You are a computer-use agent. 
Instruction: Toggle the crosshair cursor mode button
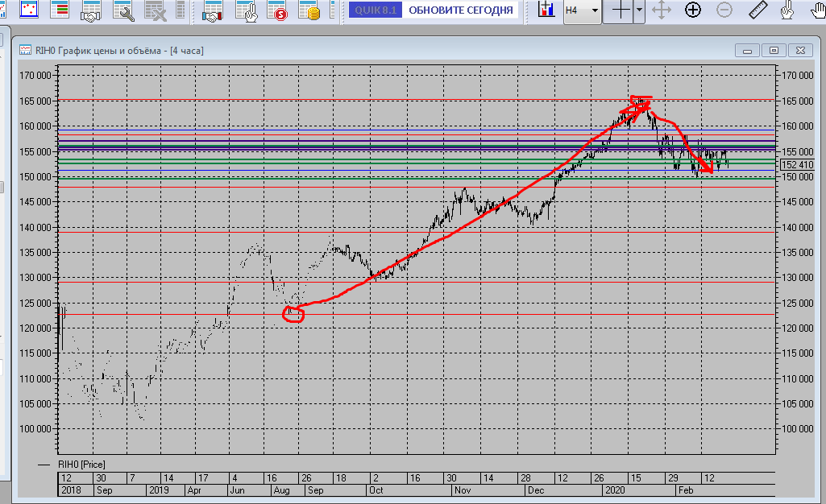point(621,10)
